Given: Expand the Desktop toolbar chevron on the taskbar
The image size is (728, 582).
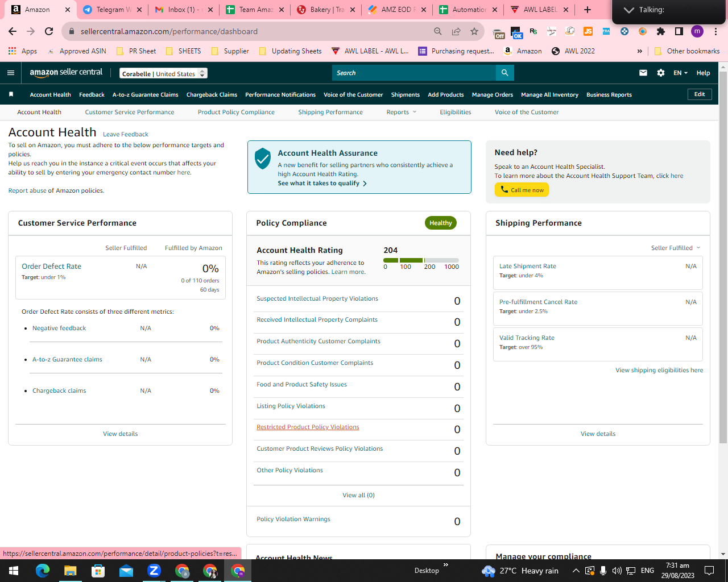Looking at the screenshot, I should click(446, 564).
